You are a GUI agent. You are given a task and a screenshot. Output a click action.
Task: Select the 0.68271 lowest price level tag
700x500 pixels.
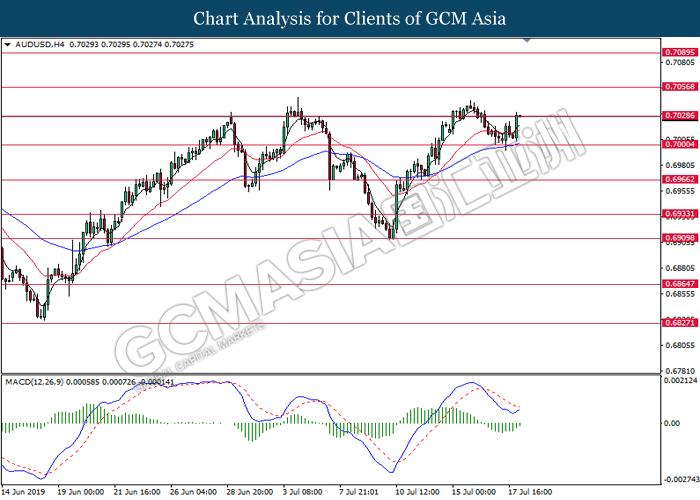(679, 323)
